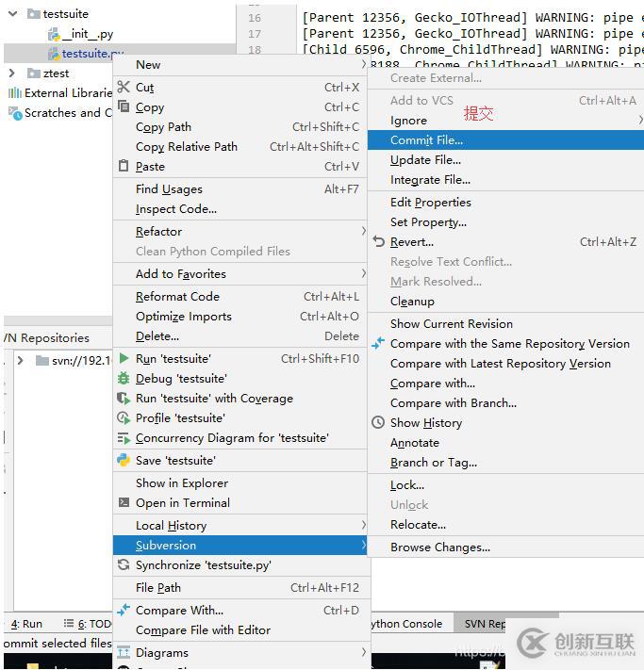Choose Inspect Code...

240,208
